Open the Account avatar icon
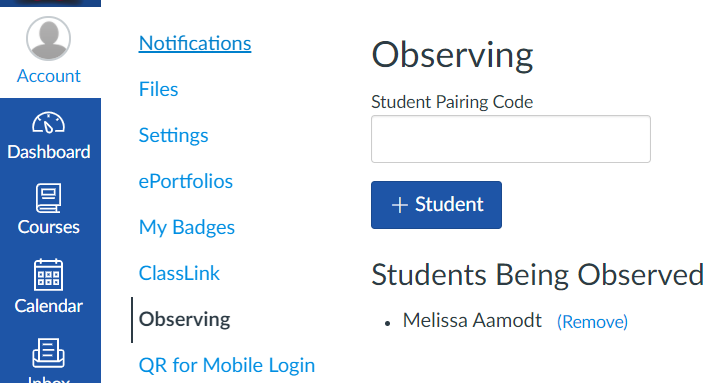726x383 pixels. click(49, 38)
